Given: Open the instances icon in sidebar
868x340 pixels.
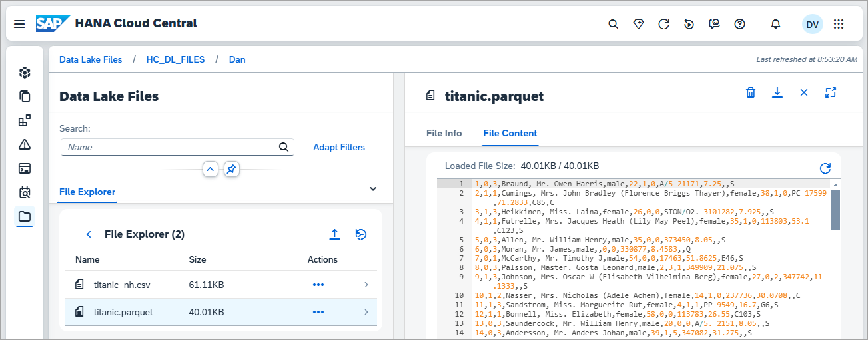Looking at the screenshot, I should 25,73.
